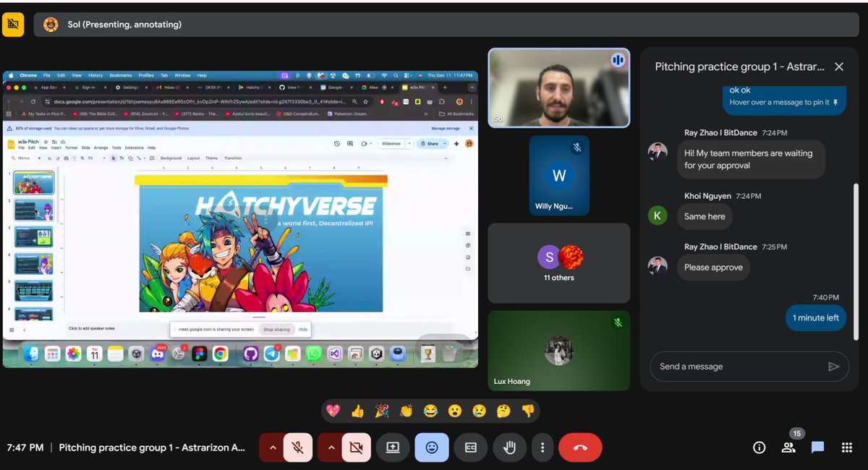
Task: Click the "1 minute left" message bubble
Action: click(816, 318)
